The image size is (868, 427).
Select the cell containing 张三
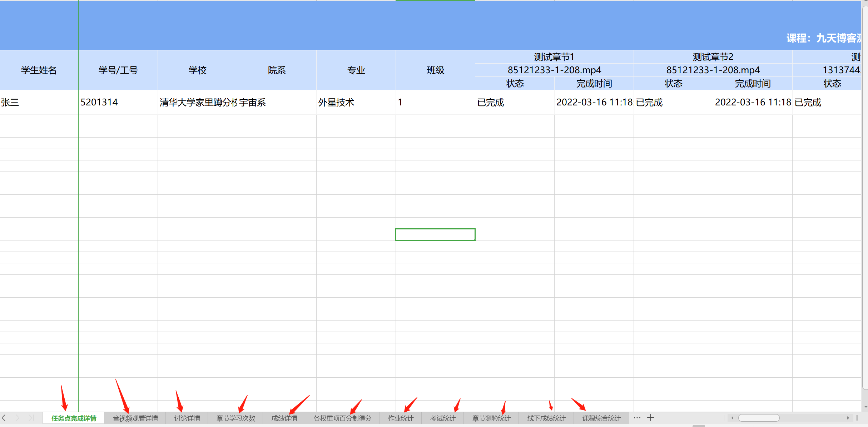39,103
